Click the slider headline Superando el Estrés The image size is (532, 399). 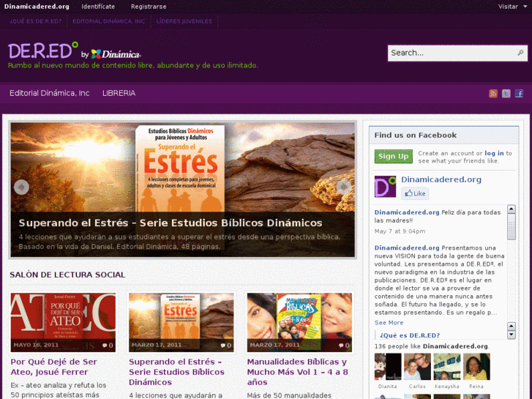[171, 223]
